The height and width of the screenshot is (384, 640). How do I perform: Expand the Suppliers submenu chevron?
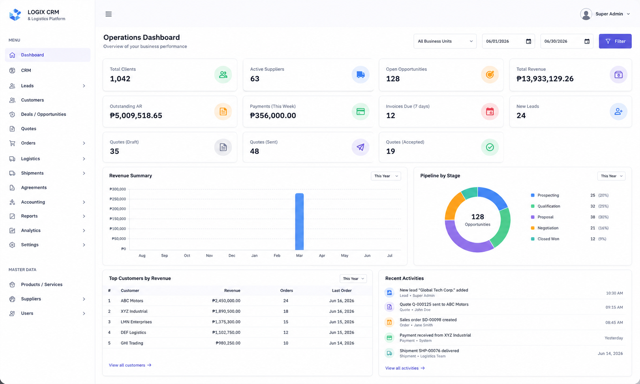[84, 299]
